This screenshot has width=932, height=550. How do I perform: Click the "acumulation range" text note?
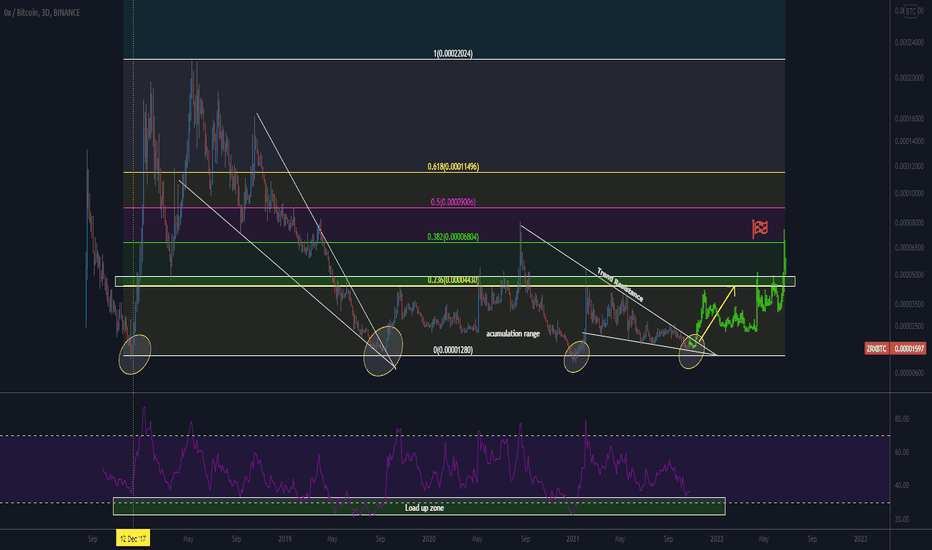[513, 334]
